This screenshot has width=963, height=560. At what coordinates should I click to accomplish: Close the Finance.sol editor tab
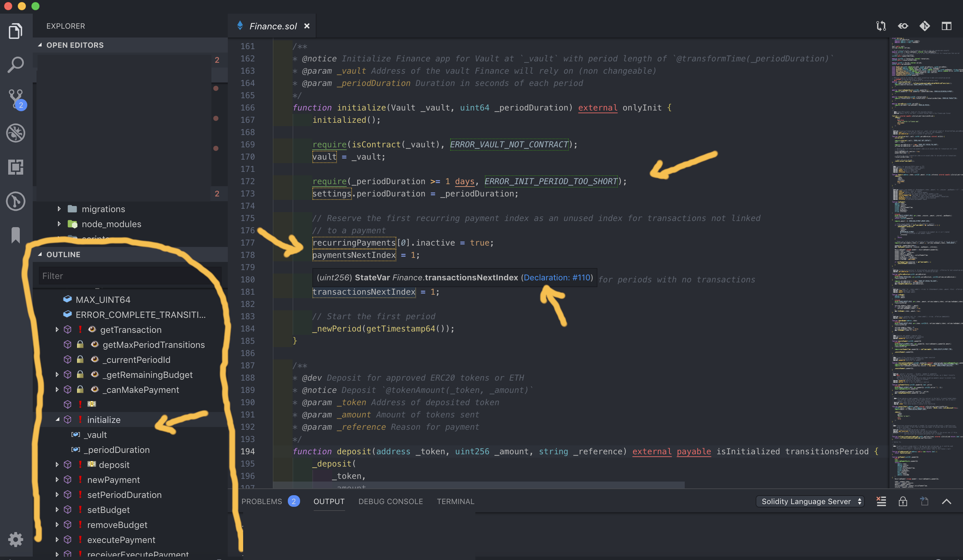(x=307, y=26)
